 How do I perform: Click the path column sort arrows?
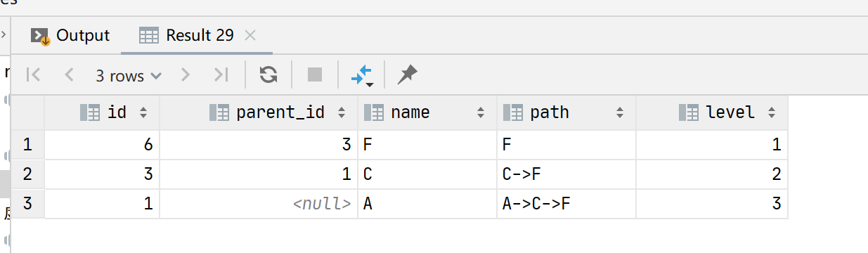[620, 112]
